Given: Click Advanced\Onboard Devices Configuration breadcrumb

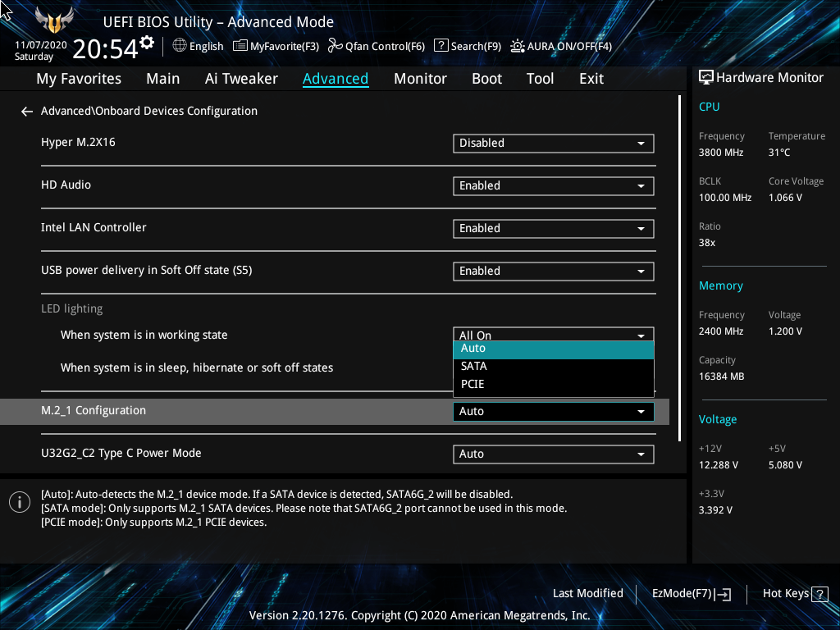Looking at the screenshot, I should click(x=149, y=111).
